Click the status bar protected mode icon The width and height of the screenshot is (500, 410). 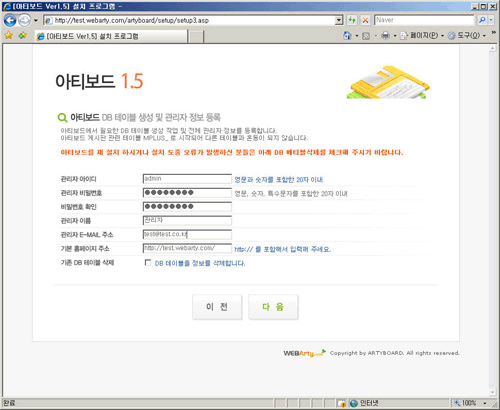click(x=341, y=403)
